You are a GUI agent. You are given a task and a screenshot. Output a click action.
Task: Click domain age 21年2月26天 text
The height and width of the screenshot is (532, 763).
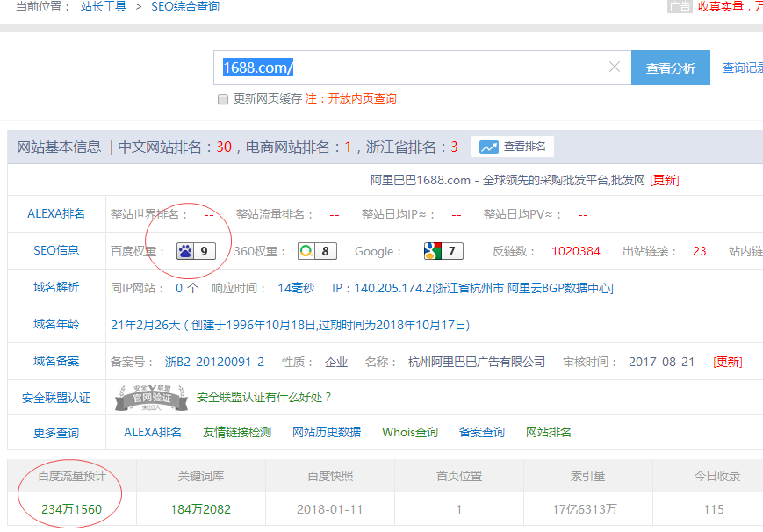146,325
